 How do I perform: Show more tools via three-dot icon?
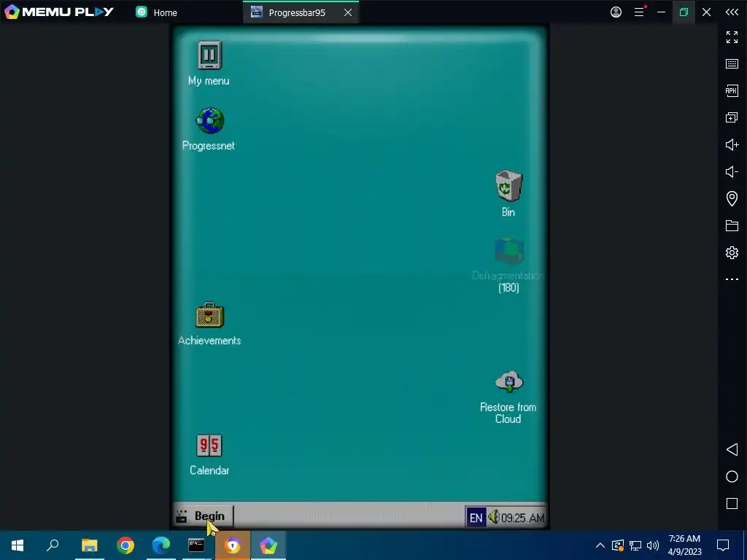click(732, 279)
